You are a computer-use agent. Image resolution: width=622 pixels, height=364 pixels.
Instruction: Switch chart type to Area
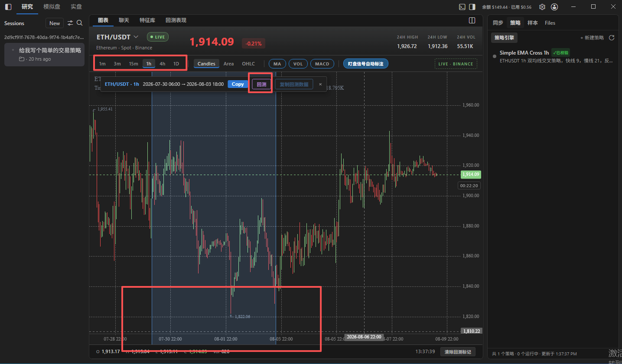point(228,64)
